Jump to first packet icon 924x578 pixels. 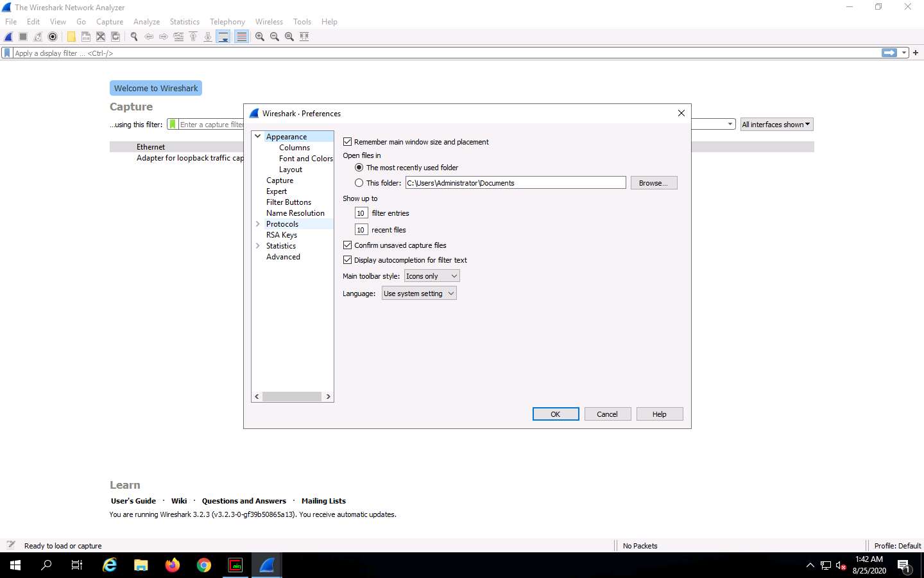[193, 37]
